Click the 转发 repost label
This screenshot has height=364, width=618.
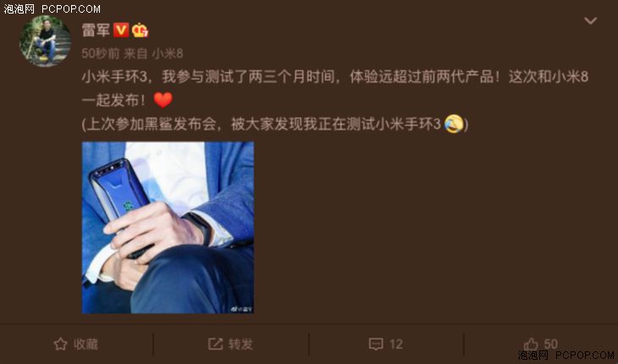point(240,344)
